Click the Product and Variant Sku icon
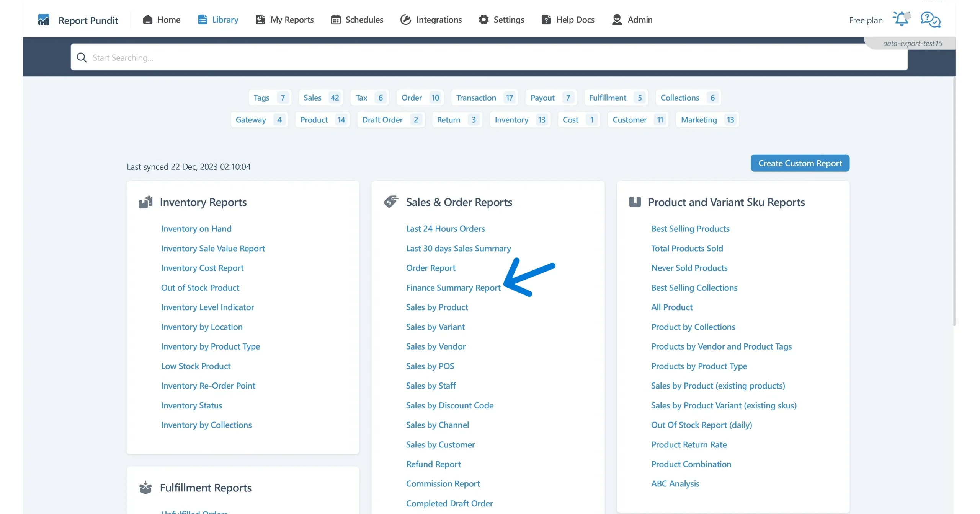This screenshot has height=514, width=980. click(635, 202)
